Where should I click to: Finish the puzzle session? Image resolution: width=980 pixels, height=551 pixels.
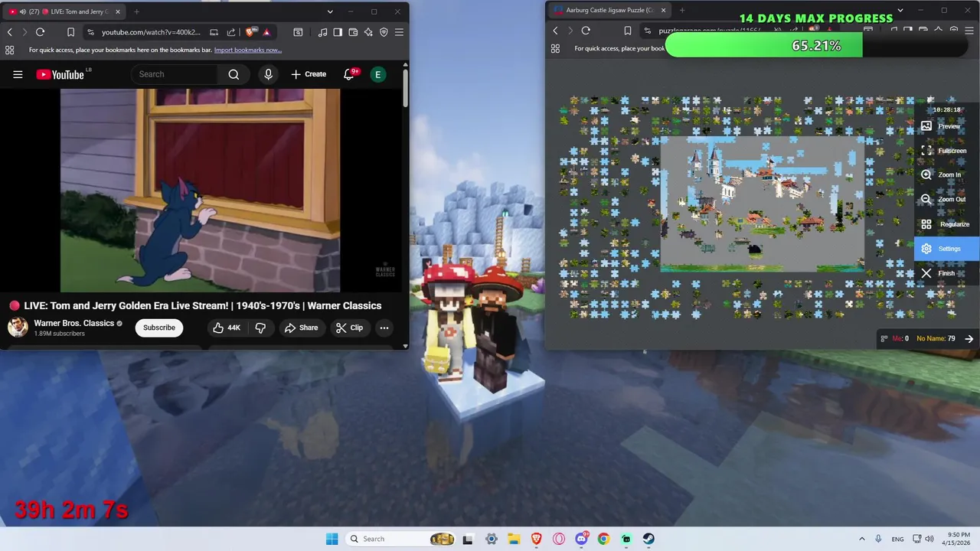point(946,273)
